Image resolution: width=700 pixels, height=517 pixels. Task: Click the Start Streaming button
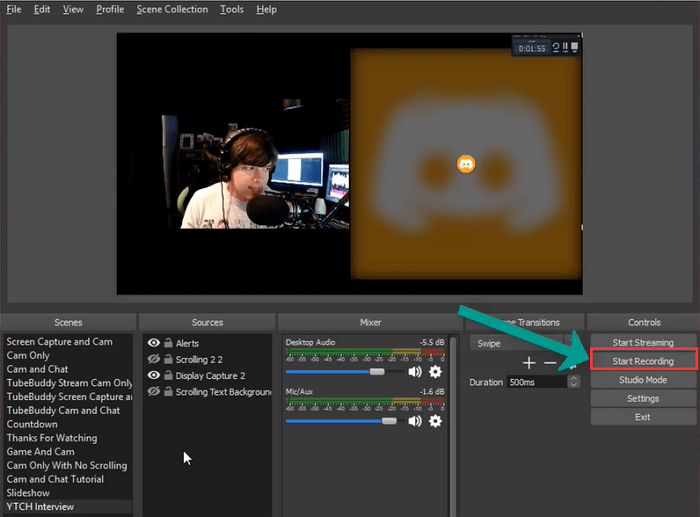tap(643, 342)
